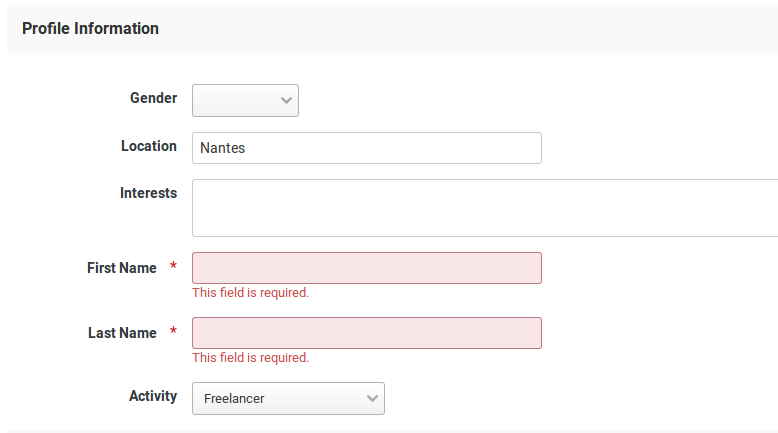Click the required error under First Name
The image size is (778, 433).
251,293
